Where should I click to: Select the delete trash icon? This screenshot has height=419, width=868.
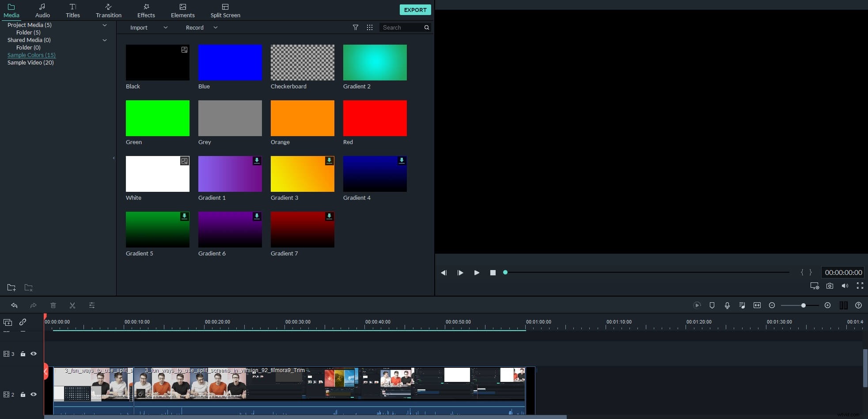(x=53, y=305)
